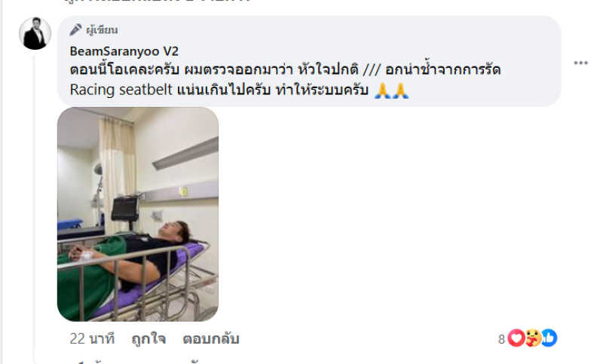
Task: Open the hospital stretcher photo attachment
Action: [138, 214]
